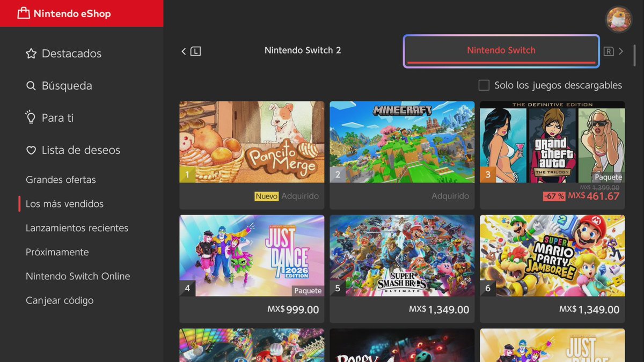Image resolution: width=644 pixels, height=362 pixels.
Task: Click the rank 5 badge on Smash Bros
Action: pos(338,288)
